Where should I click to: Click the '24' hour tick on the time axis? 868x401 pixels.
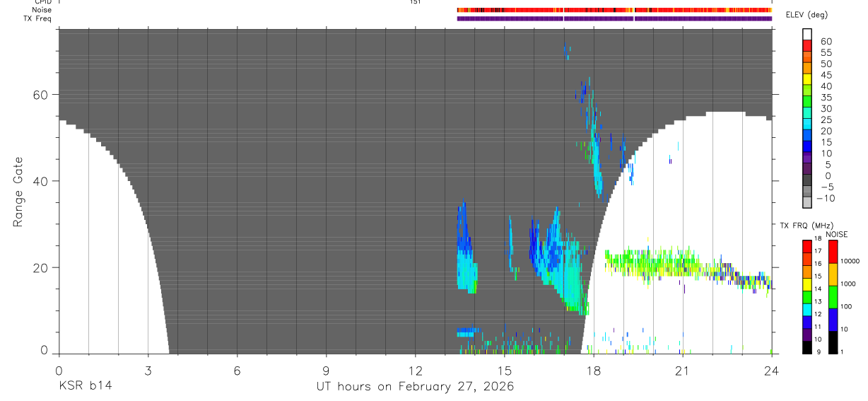[x=771, y=370]
